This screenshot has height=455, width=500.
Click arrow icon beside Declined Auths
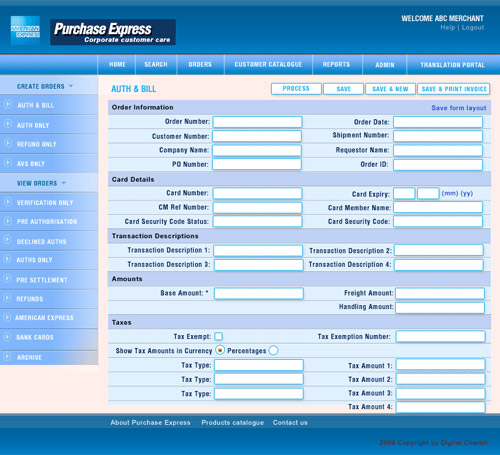click(7, 240)
